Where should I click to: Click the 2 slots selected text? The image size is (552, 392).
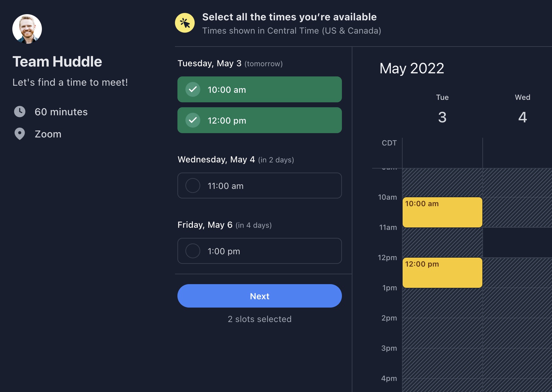259,319
